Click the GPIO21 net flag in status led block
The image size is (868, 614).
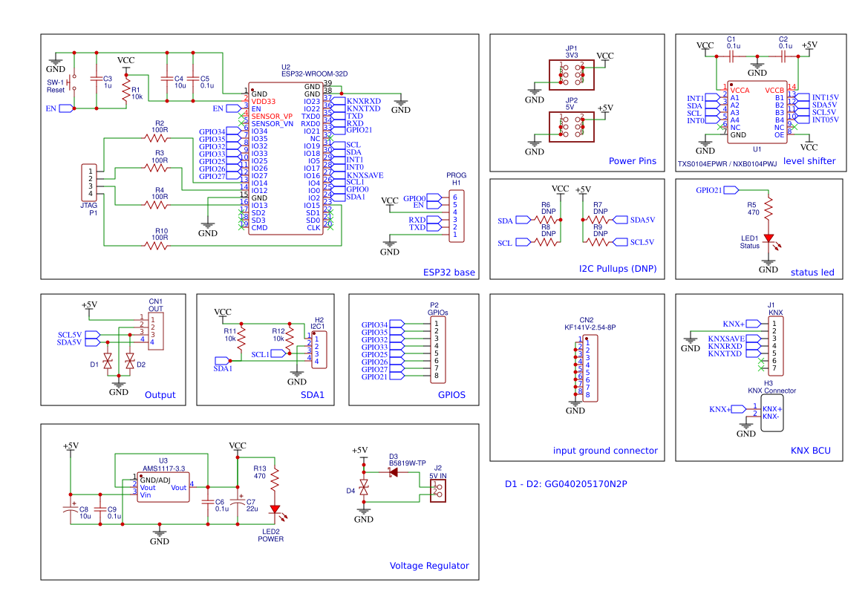tap(717, 190)
